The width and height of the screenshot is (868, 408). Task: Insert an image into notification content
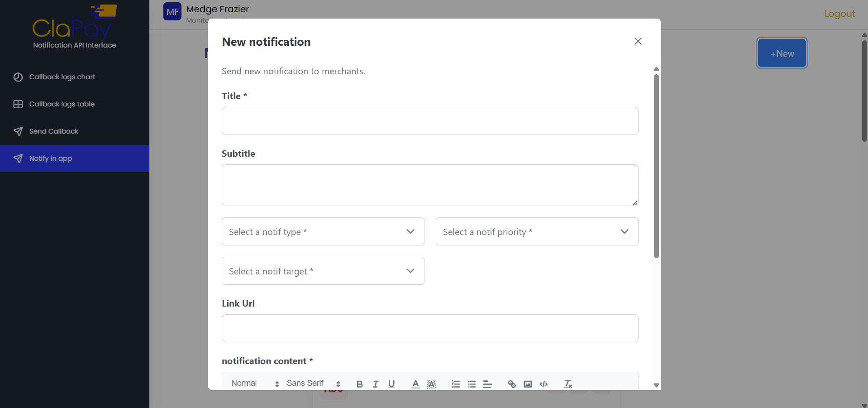click(527, 384)
